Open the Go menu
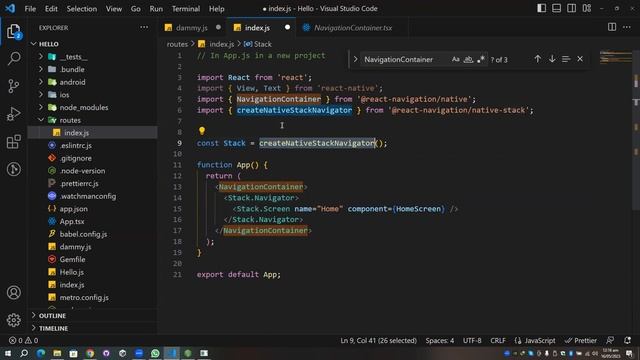The height and width of the screenshot is (360, 640). point(136,9)
